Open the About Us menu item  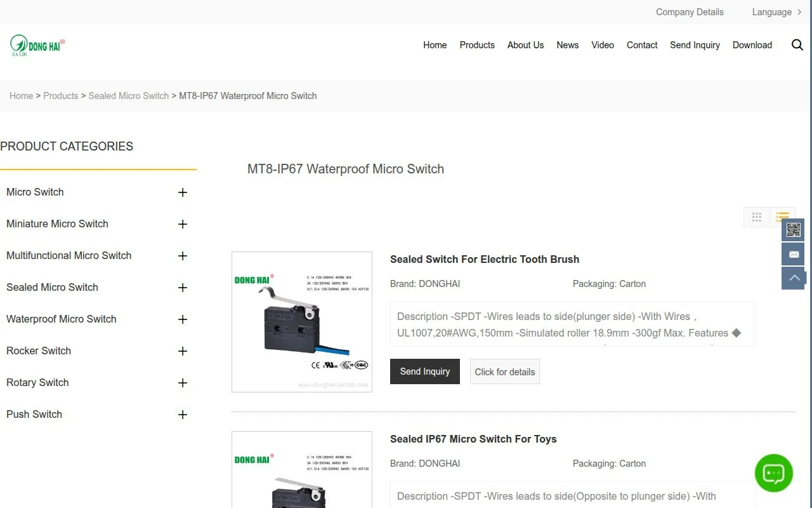[x=525, y=45]
